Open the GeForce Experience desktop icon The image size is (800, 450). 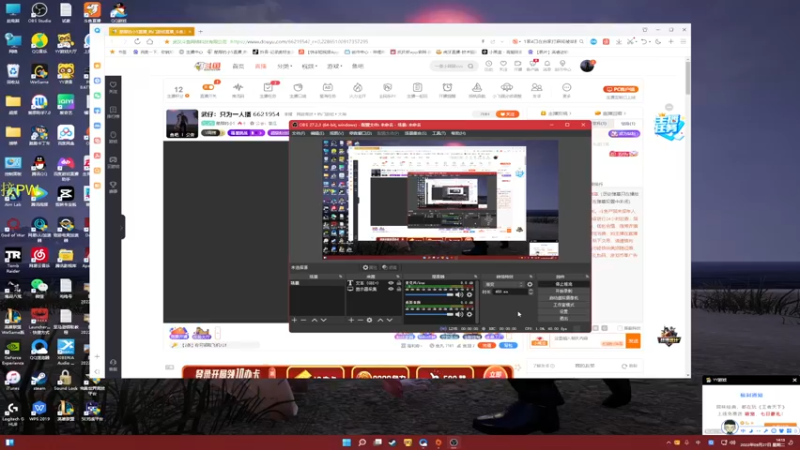pos(13,352)
